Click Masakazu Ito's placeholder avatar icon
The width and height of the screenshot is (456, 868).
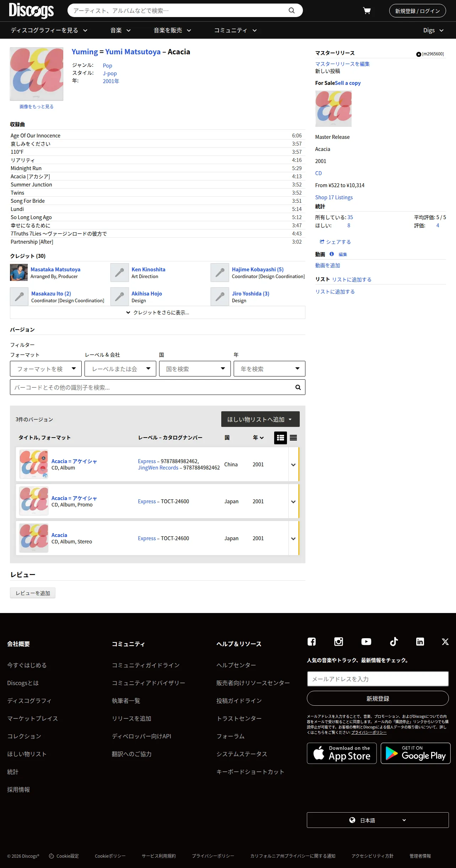19,297
